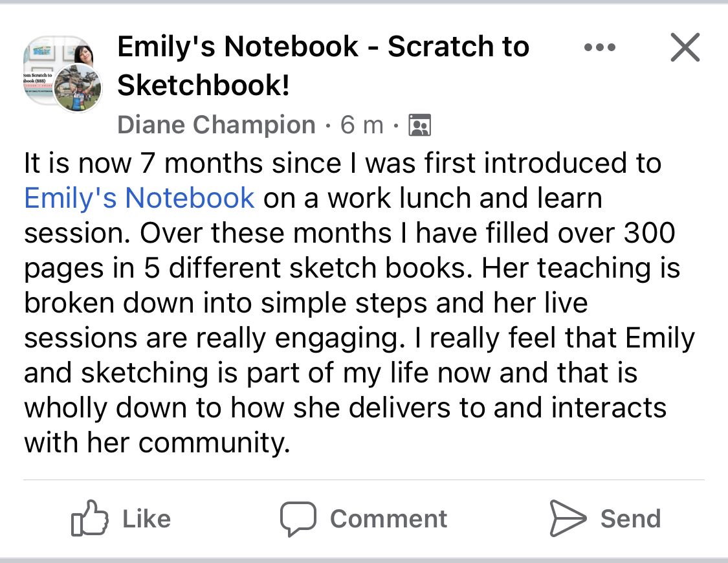This screenshot has height=563, width=728.
Task: Open the three-dot post options menu
Action: 599,47
